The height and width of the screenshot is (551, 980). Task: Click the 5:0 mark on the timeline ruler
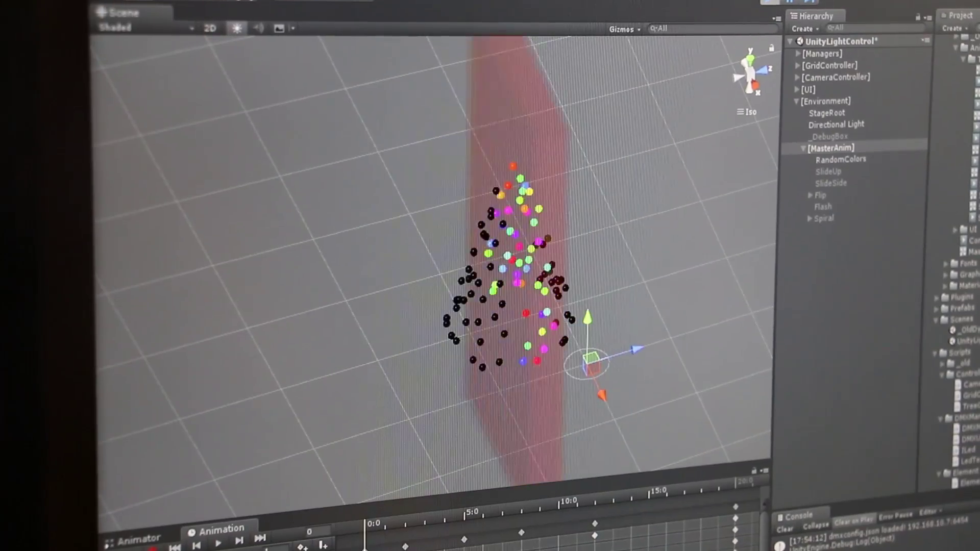tap(472, 512)
